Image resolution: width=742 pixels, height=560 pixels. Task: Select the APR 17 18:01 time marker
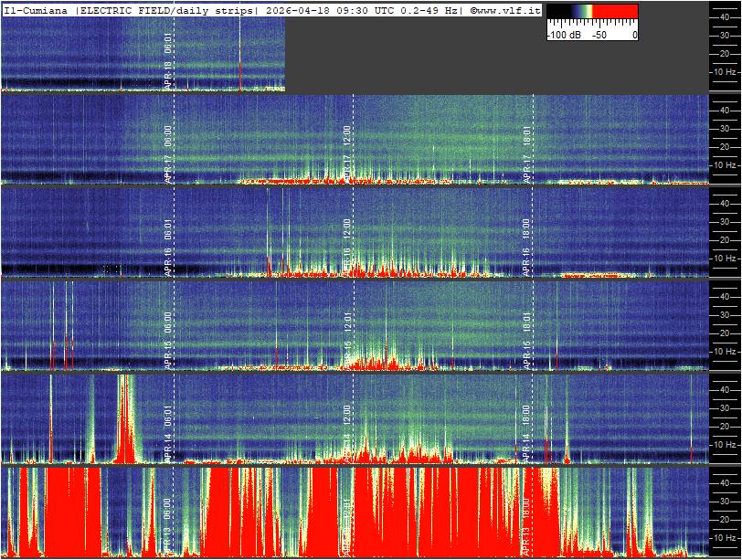click(527, 153)
